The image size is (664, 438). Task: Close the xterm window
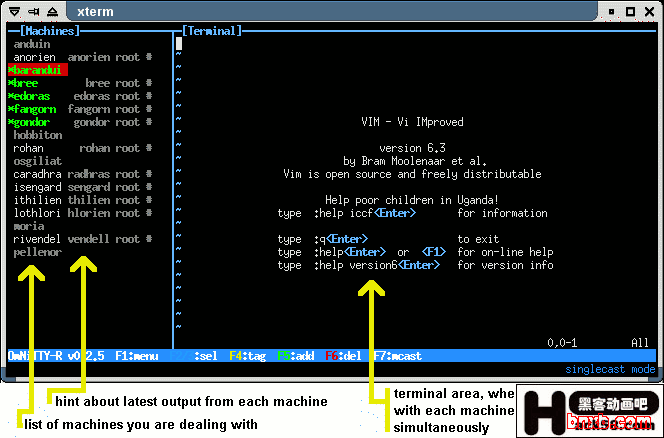(x=649, y=12)
